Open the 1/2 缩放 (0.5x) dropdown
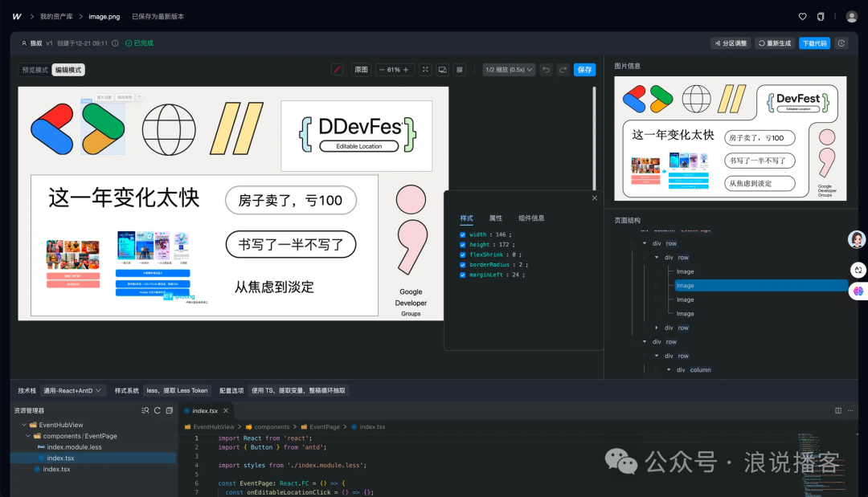 [509, 70]
